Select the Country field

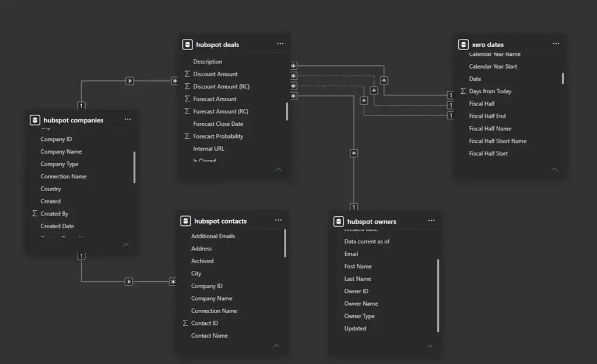pos(51,189)
